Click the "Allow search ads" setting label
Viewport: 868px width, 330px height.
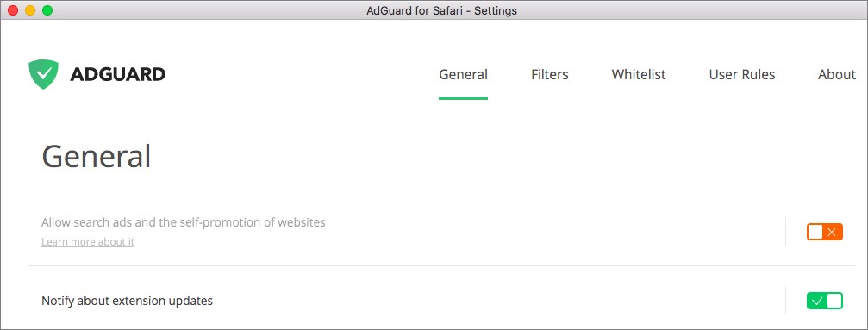[x=184, y=222]
